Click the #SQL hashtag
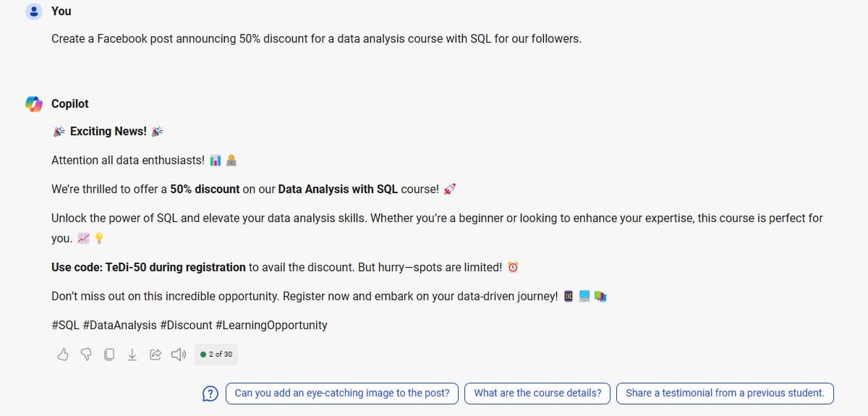Image resolution: width=868 pixels, height=416 pixels. pyautogui.click(x=65, y=325)
